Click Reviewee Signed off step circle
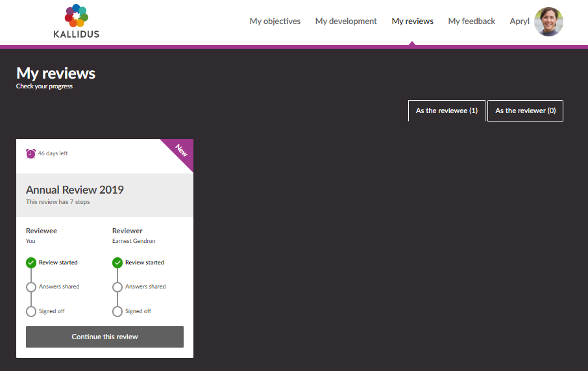588x371 pixels. (x=31, y=311)
